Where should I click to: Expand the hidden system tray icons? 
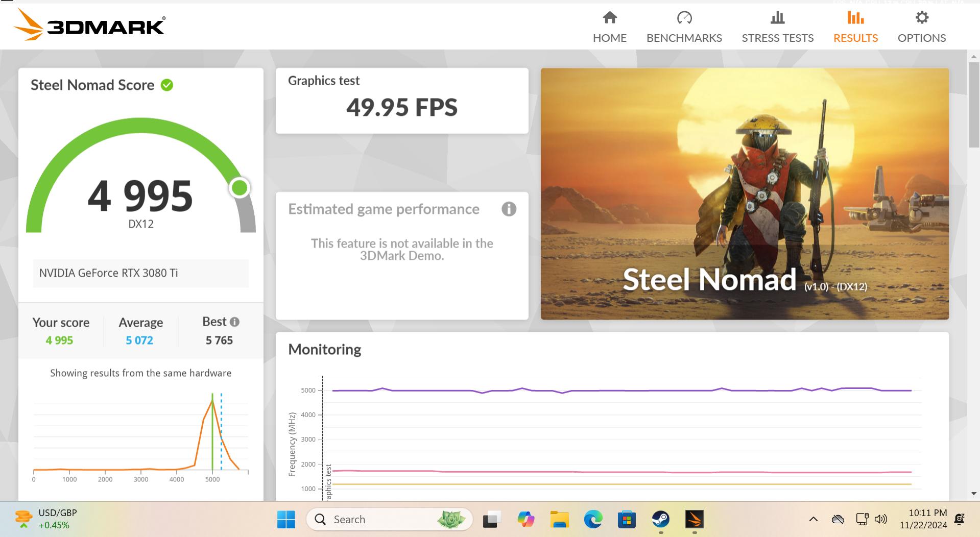(x=814, y=520)
